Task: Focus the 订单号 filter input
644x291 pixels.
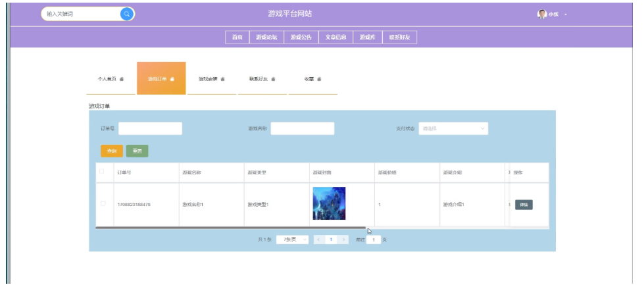Action: pos(151,128)
